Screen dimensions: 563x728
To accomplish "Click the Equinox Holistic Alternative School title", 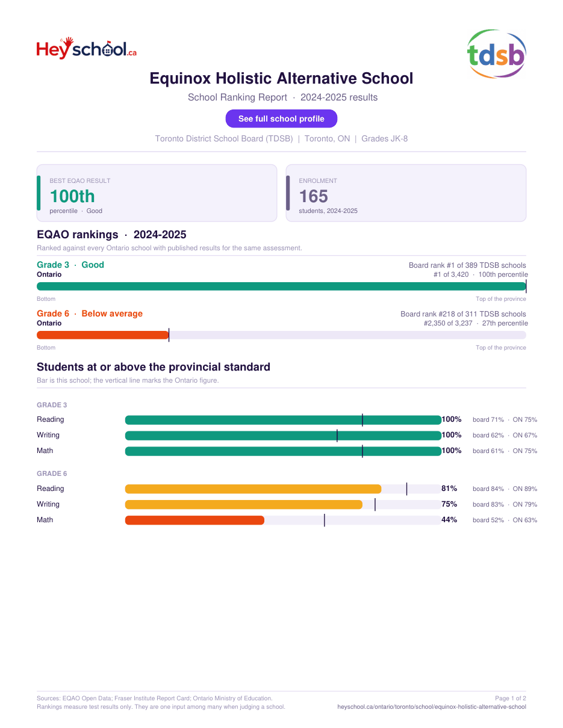I will (x=281, y=78).
